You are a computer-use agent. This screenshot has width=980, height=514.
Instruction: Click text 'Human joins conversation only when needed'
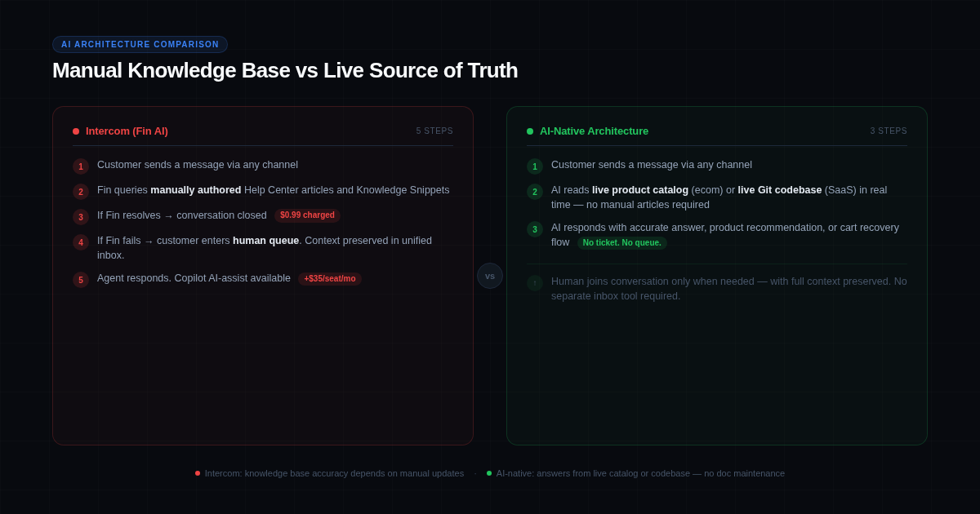653,281
